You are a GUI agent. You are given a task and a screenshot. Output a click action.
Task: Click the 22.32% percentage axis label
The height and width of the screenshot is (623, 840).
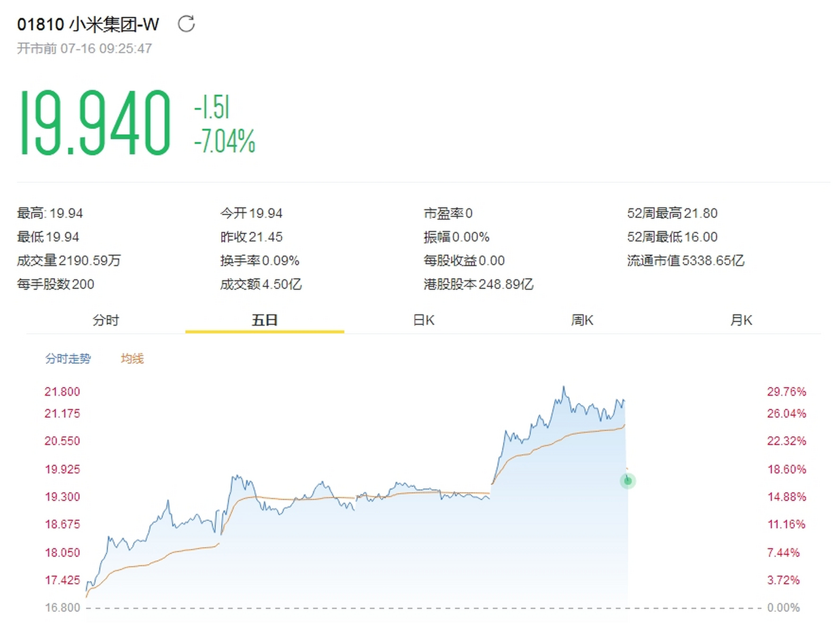pos(786,441)
